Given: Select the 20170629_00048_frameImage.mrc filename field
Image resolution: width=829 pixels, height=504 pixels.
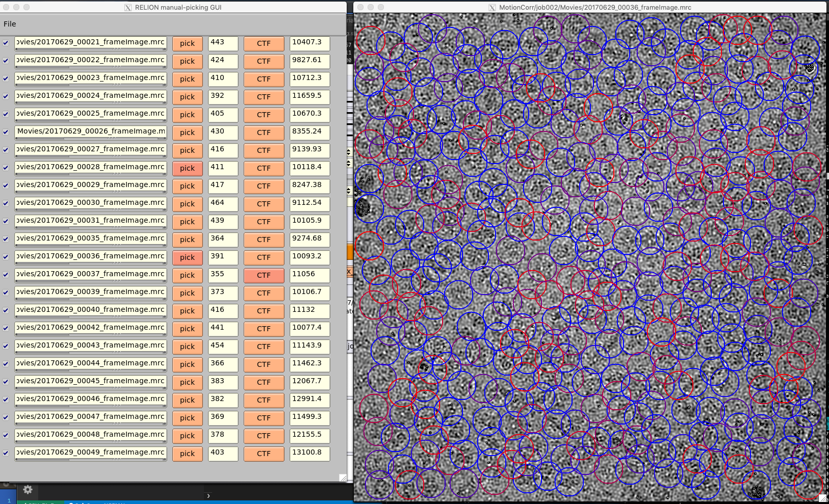Looking at the screenshot, I should (91, 436).
